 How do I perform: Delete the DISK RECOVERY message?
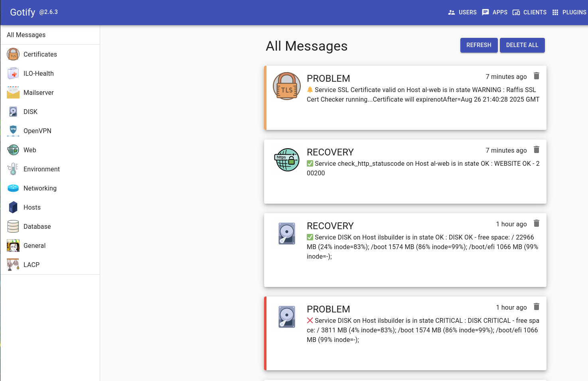[x=536, y=224]
